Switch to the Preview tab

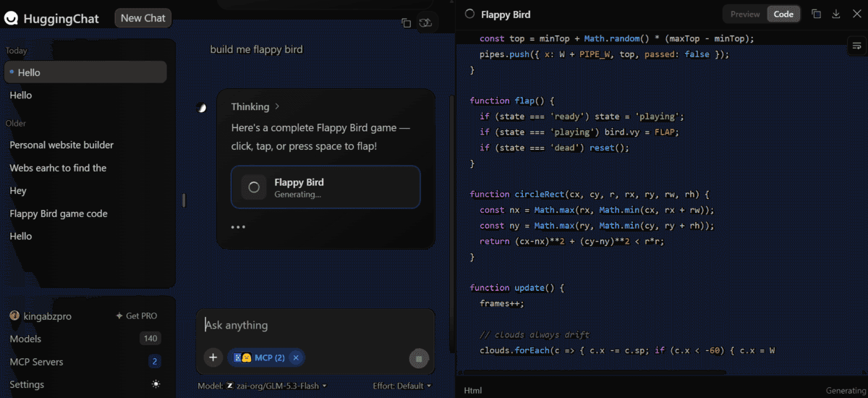[745, 14]
